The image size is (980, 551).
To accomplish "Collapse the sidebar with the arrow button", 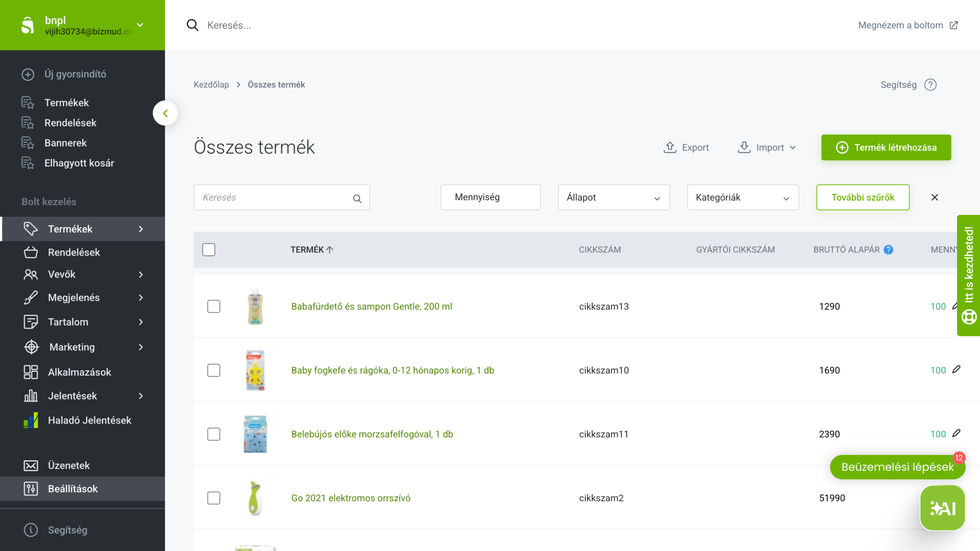I will coord(165,113).
